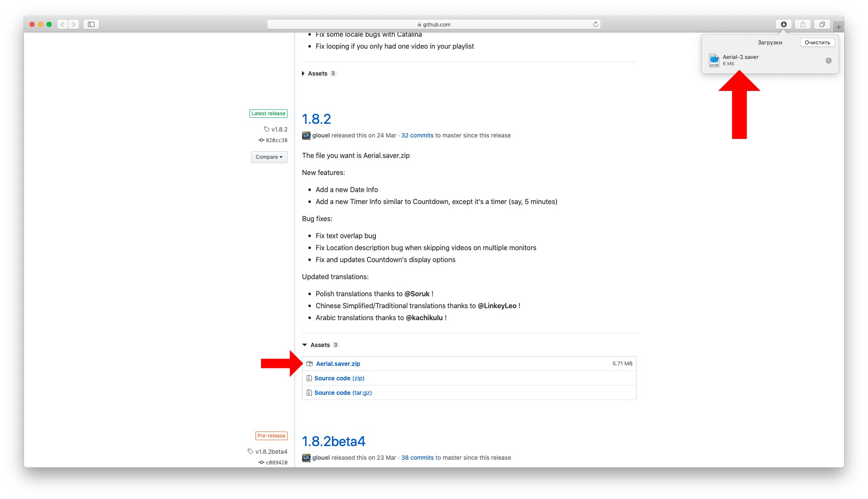
Task: Clear downloads with Очистить button
Action: [817, 42]
